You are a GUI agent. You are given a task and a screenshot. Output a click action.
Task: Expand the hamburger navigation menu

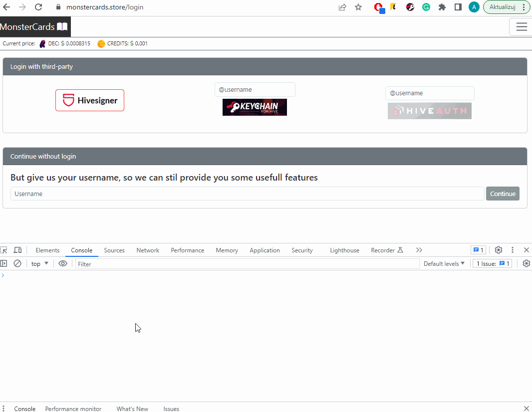click(522, 27)
